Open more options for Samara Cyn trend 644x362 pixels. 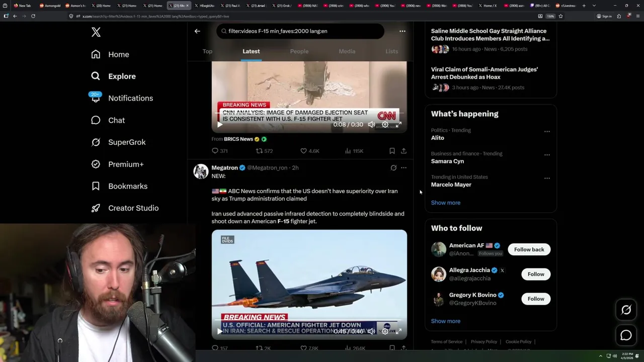(x=547, y=155)
